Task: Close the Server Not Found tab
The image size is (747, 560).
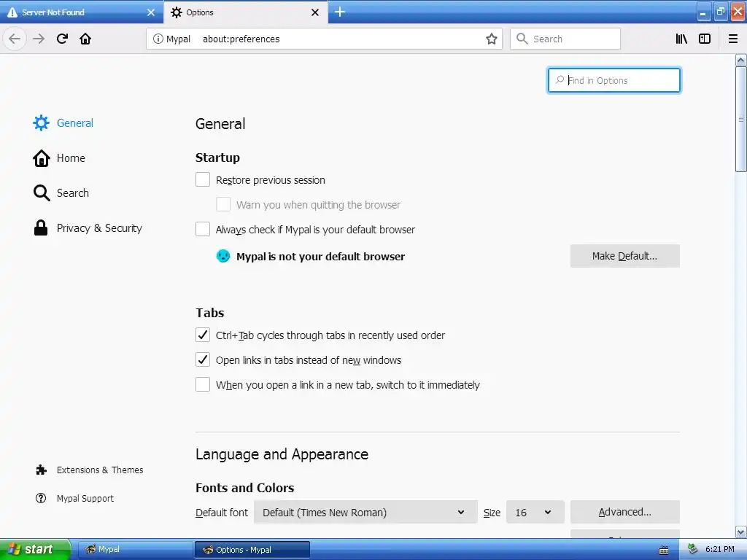Action: 150,12
